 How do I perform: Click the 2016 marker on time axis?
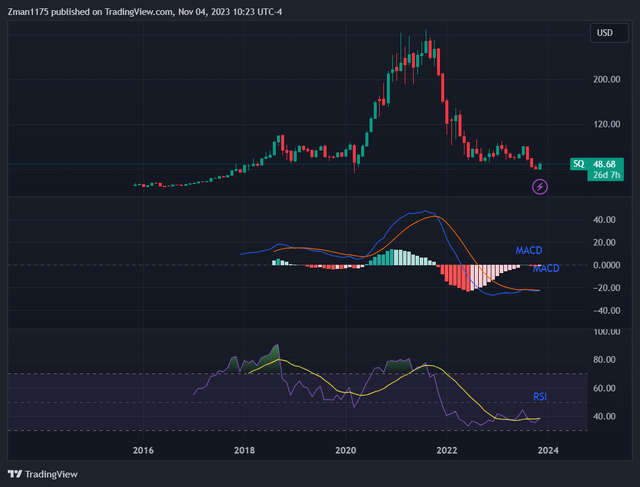pos(143,451)
